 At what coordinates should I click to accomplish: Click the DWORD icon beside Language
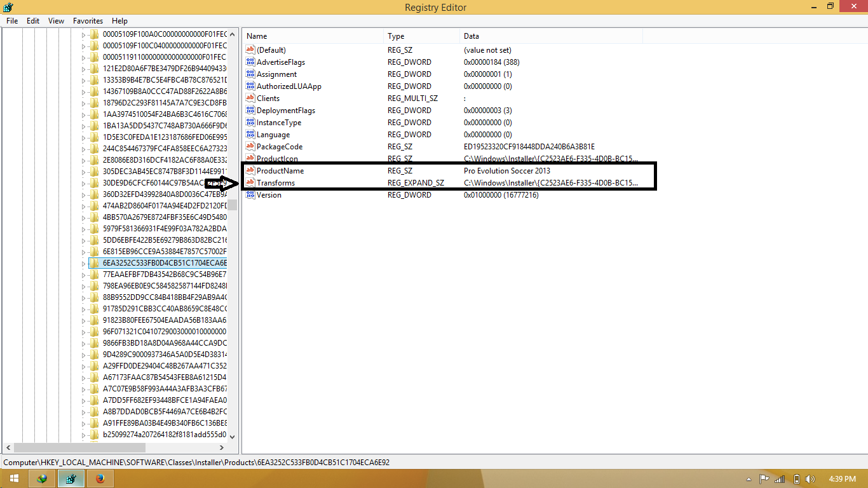pyautogui.click(x=250, y=134)
